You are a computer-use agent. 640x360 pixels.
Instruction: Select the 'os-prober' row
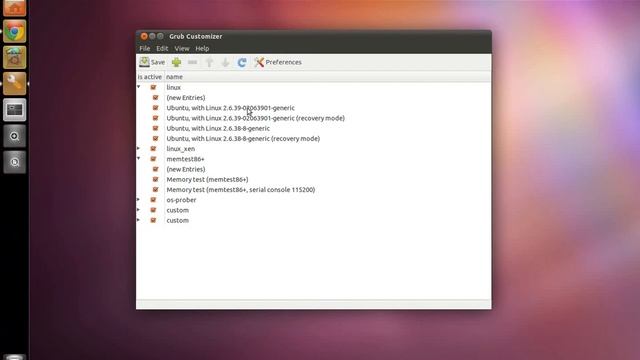pos(181,200)
